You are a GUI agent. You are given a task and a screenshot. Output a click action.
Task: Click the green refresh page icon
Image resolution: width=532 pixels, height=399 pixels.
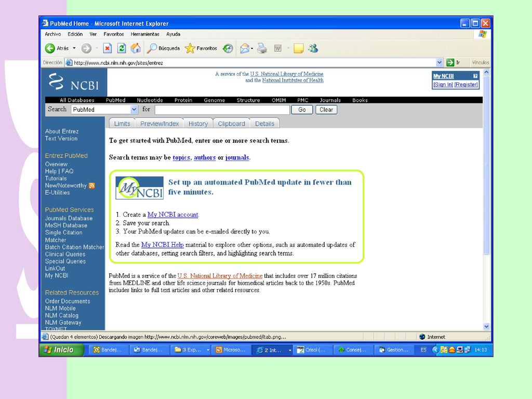tap(122, 48)
